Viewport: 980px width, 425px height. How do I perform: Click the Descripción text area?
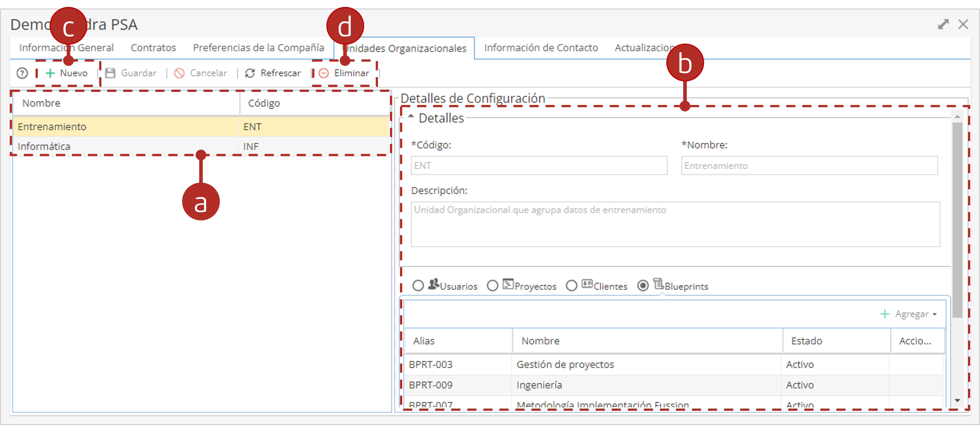coord(675,224)
